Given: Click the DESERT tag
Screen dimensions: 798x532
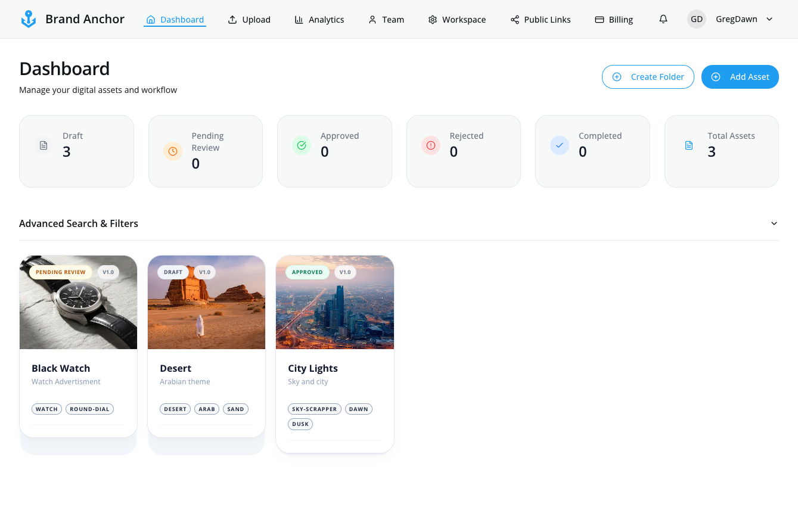Looking at the screenshot, I should (175, 409).
